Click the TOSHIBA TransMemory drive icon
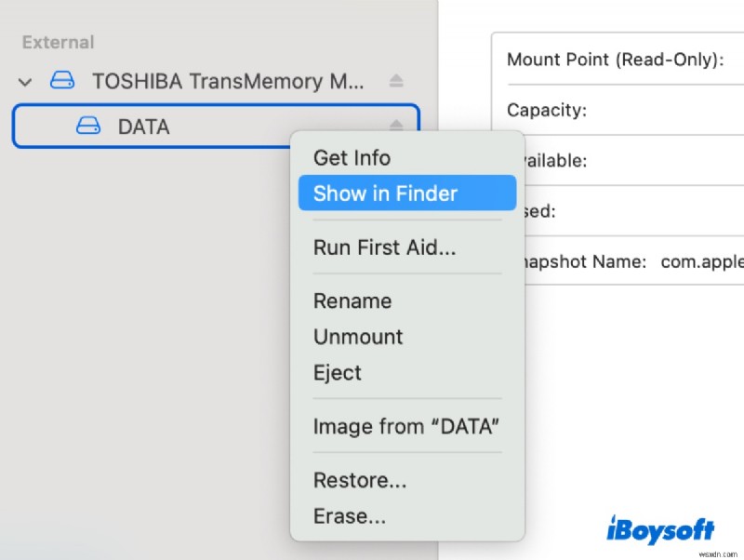 [62, 80]
